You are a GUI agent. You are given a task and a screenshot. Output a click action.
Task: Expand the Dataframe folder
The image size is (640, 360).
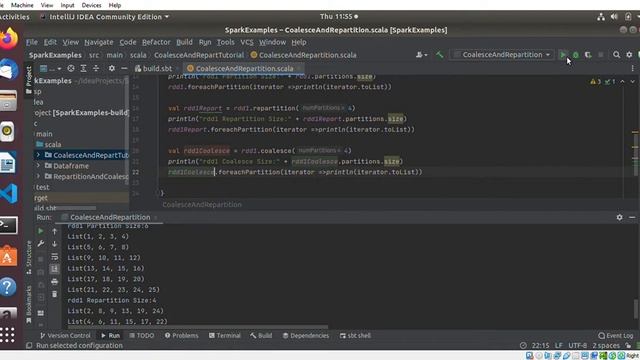pyautogui.click(x=38, y=166)
